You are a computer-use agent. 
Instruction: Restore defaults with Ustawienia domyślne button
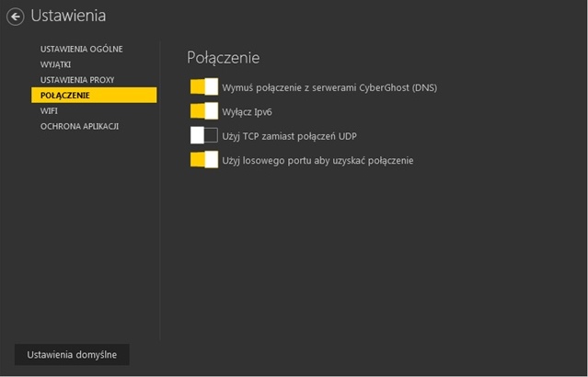click(72, 355)
